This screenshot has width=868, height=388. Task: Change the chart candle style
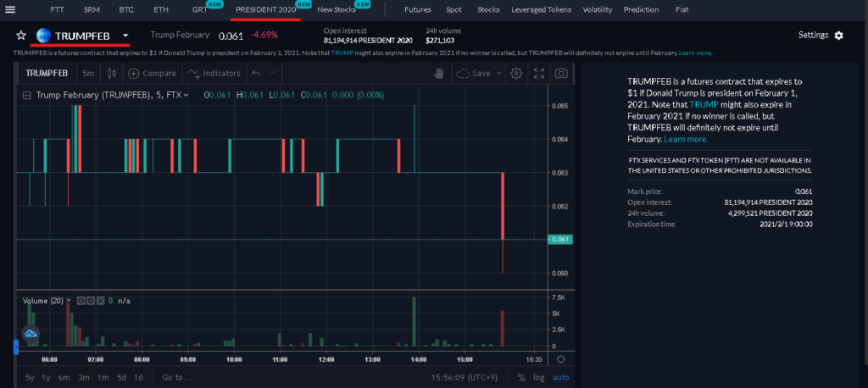click(x=112, y=73)
